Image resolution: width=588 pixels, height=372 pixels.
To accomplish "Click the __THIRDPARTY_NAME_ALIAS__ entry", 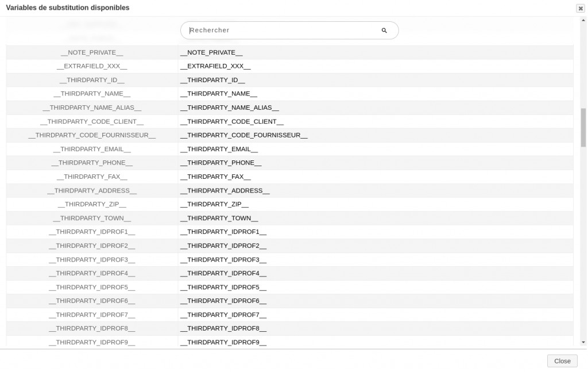I will pyautogui.click(x=92, y=108).
